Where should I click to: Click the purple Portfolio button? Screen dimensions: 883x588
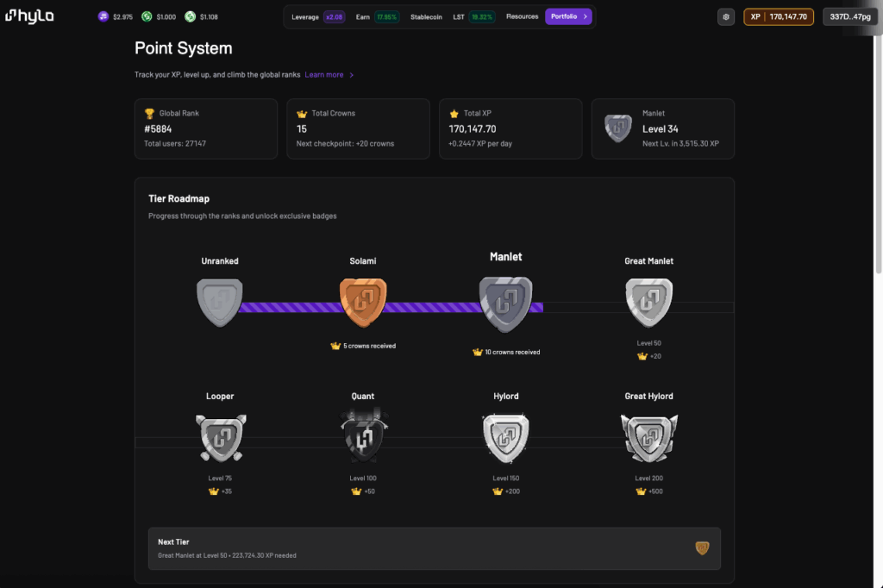568,16
